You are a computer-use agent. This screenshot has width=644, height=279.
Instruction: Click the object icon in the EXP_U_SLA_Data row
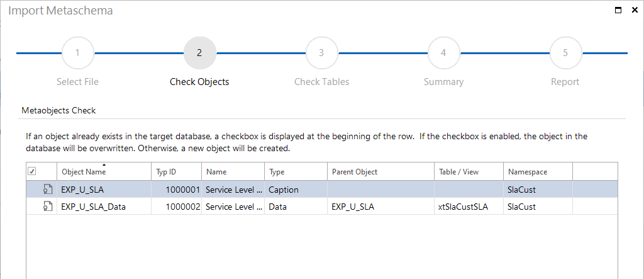tap(48, 207)
